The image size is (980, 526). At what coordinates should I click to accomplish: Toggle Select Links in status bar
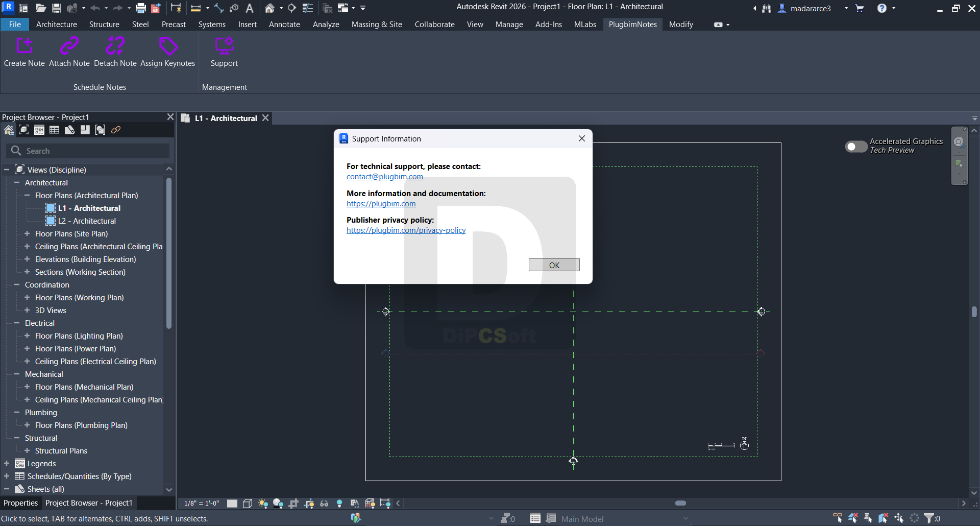(838, 518)
